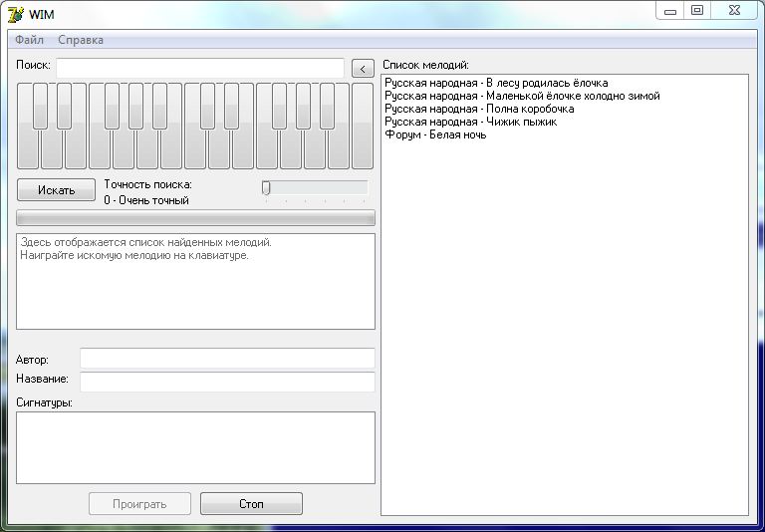Image resolution: width=765 pixels, height=532 pixels.
Task: Open the Файл menu
Action: [x=29, y=40]
